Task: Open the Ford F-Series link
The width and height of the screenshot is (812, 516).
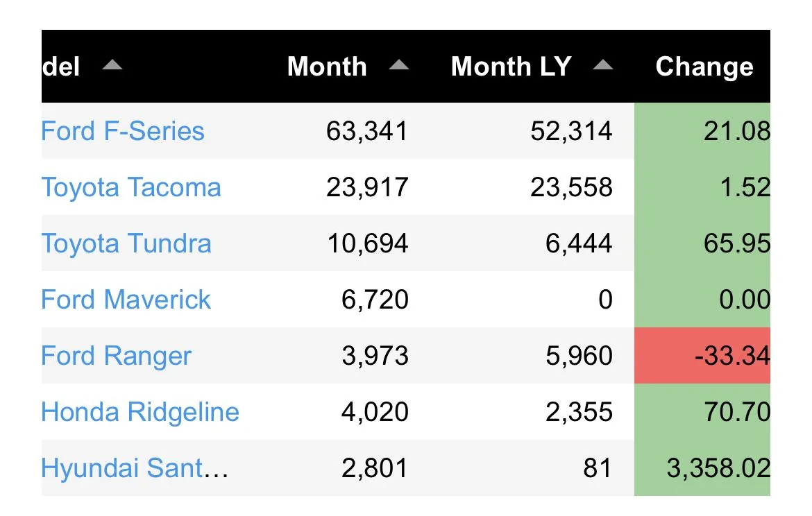Action: (123, 131)
